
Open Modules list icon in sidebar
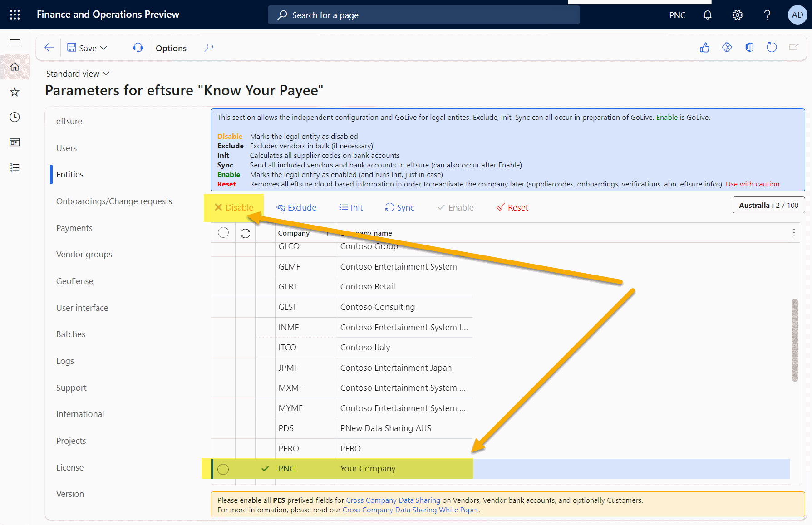click(x=15, y=168)
